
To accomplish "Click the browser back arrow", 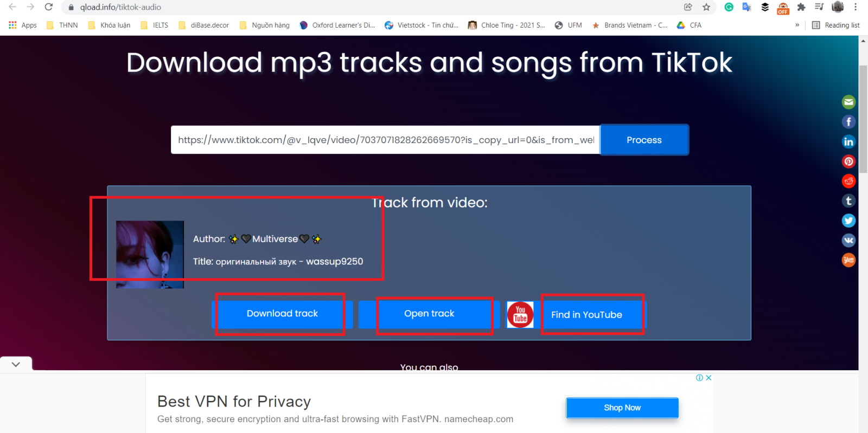I will tap(12, 7).
